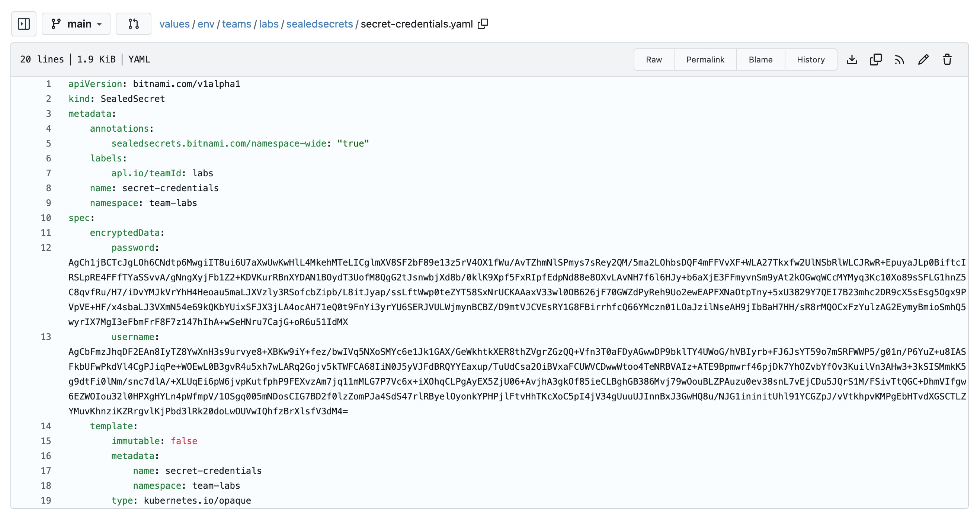Copy the raw file contents
Viewport: 980px width, 520px height.
875,60
